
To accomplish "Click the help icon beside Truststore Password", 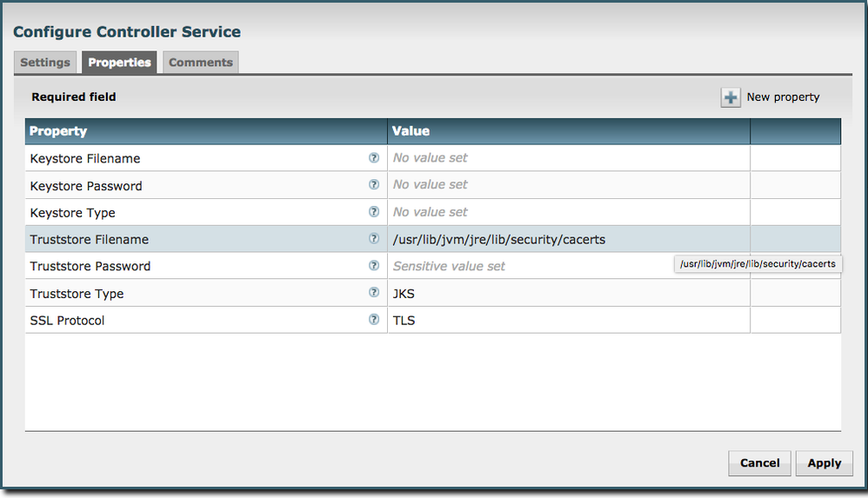I will (x=374, y=266).
